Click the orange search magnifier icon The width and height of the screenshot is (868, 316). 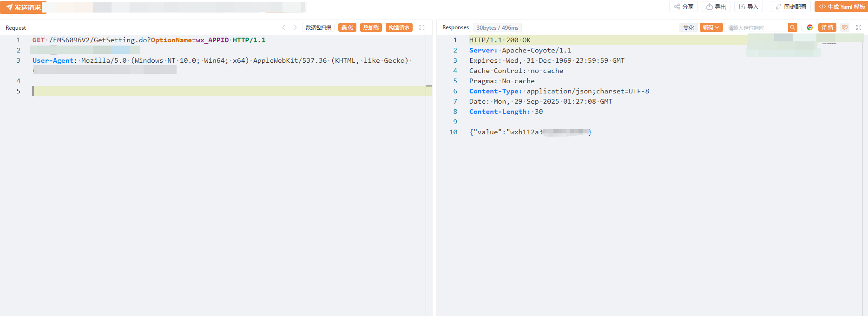793,27
